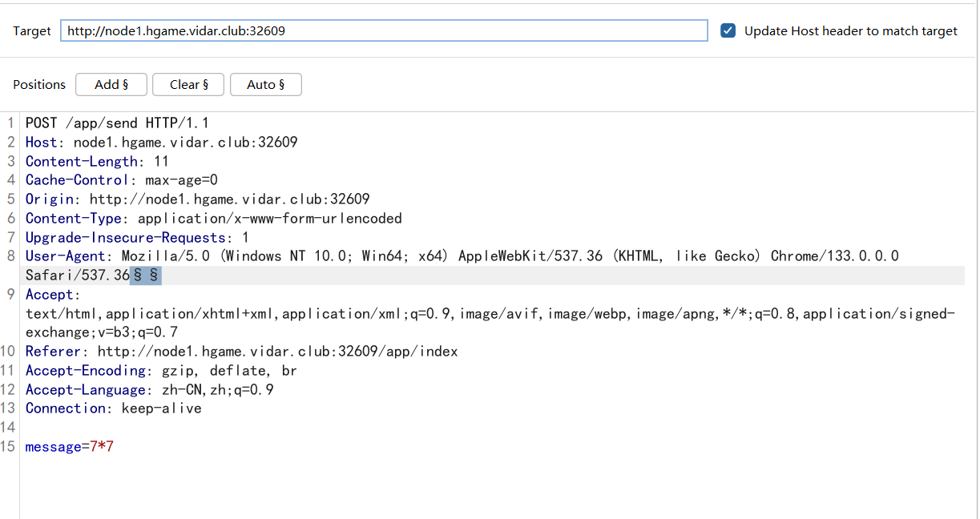Click the Cache-Control max-age=0 value
980x519 pixels.
click(181, 180)
